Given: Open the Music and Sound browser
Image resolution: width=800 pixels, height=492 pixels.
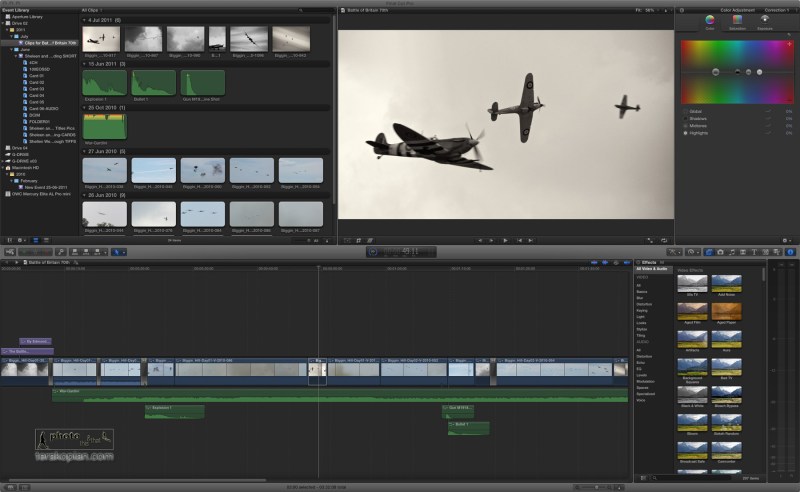Looking at the screenshot, I should [731, 252].
